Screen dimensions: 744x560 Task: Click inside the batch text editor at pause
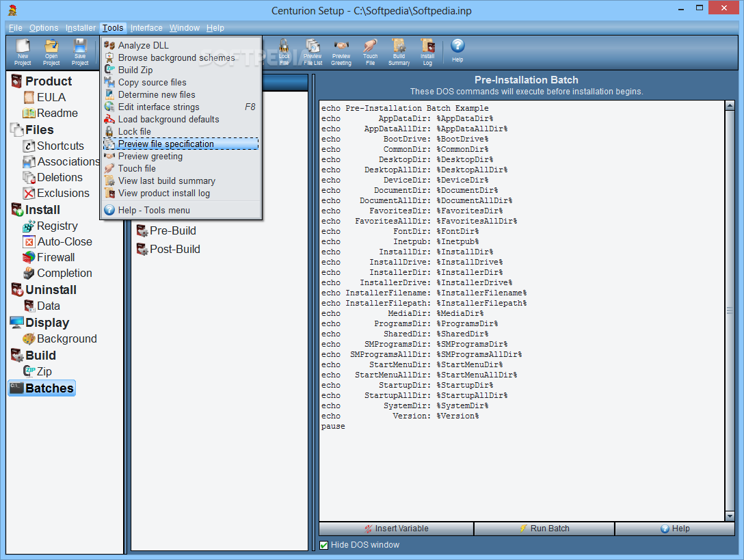333,426
